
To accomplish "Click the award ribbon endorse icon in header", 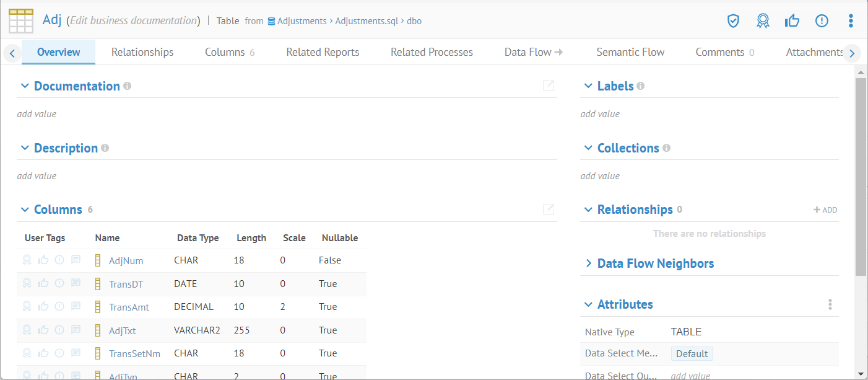I will pos(763,21).
